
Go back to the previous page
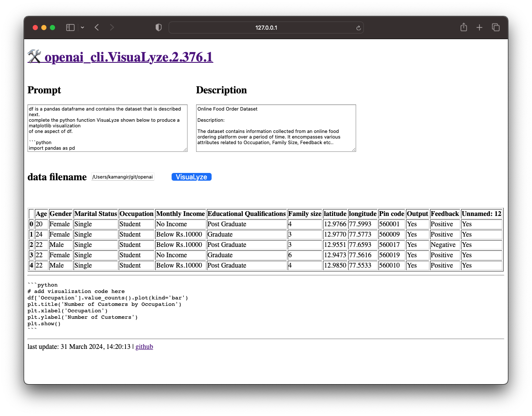[x=97, y=28]
